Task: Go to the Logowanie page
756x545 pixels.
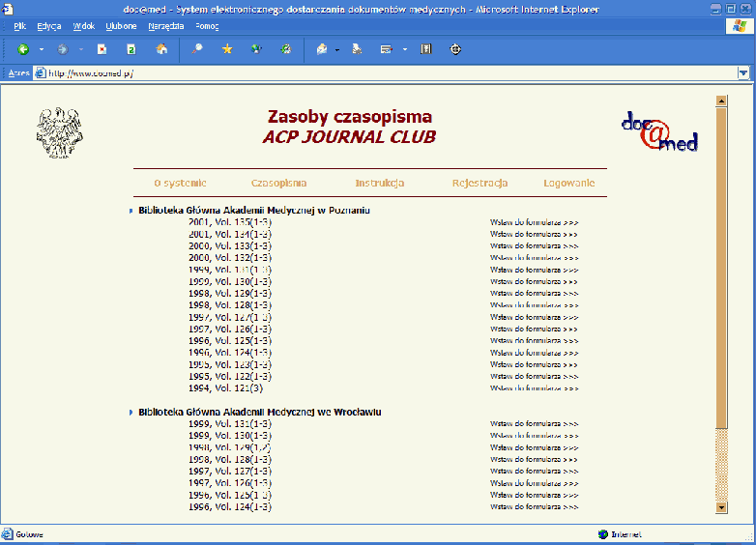Action: (x=568, y=183)
